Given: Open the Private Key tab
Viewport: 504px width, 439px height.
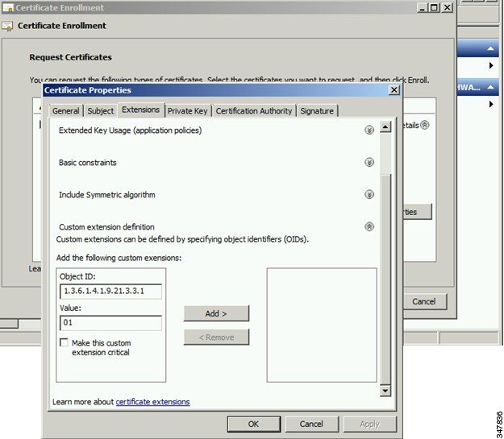Looking at the screenshot, I should pos(187,111).
